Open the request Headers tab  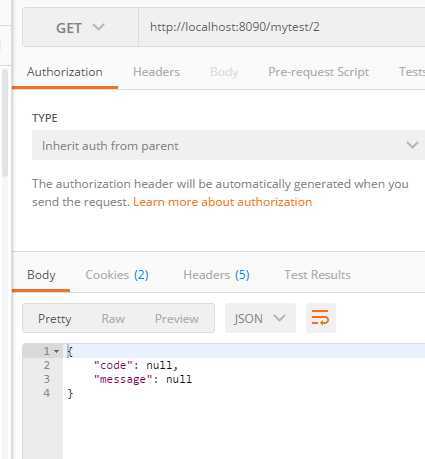(x=156, y=72)
